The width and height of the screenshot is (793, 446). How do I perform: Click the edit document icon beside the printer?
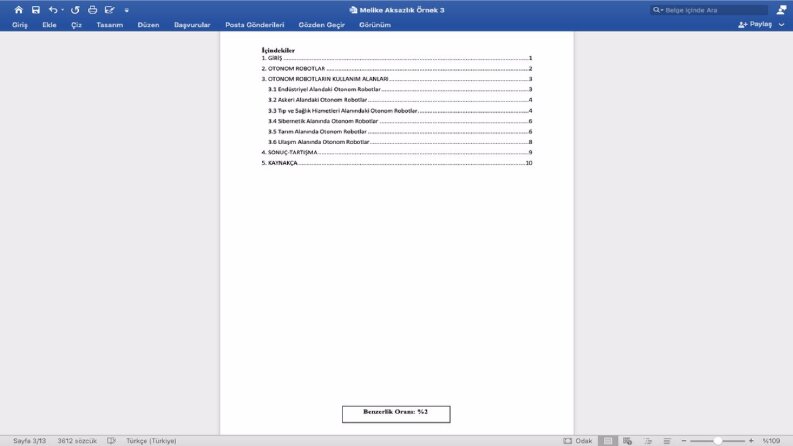point(109,10)
